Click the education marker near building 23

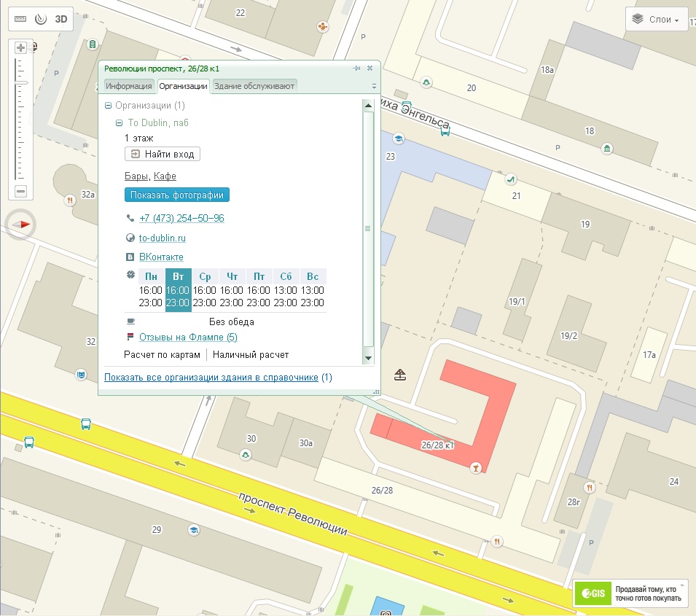pos(399,139)
